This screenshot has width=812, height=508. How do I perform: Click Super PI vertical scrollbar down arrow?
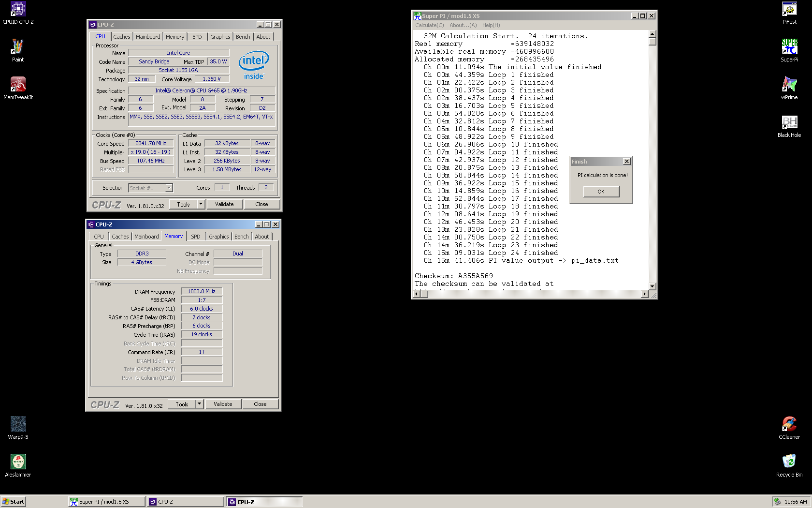pos(652,286)
